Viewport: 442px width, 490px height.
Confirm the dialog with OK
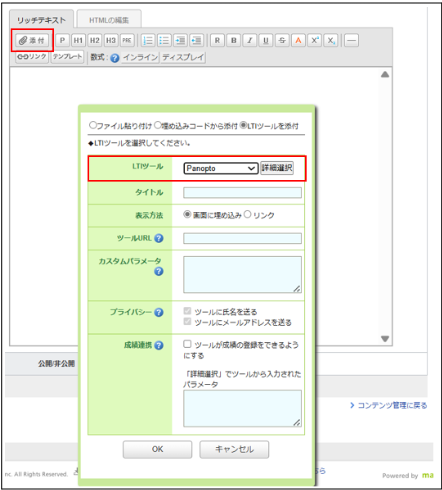coord(157,449)
